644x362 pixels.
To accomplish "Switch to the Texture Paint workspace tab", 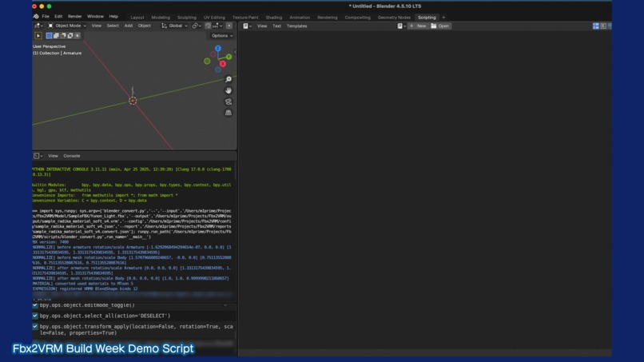I will pyautogui.click(x=245, y=18).
